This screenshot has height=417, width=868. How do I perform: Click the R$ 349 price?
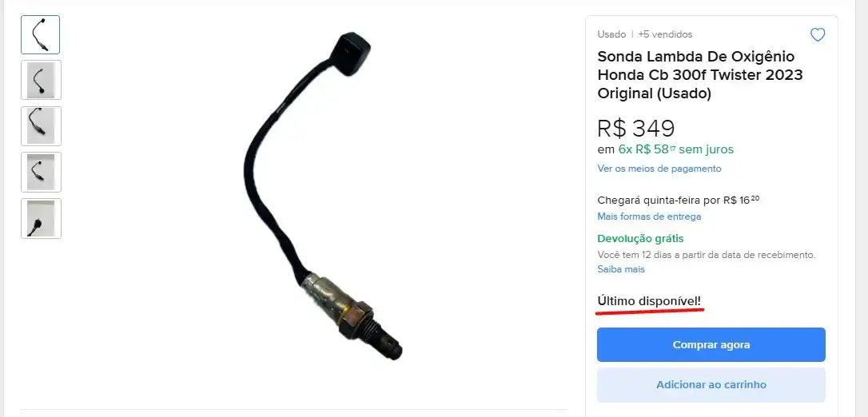(635, 129)
